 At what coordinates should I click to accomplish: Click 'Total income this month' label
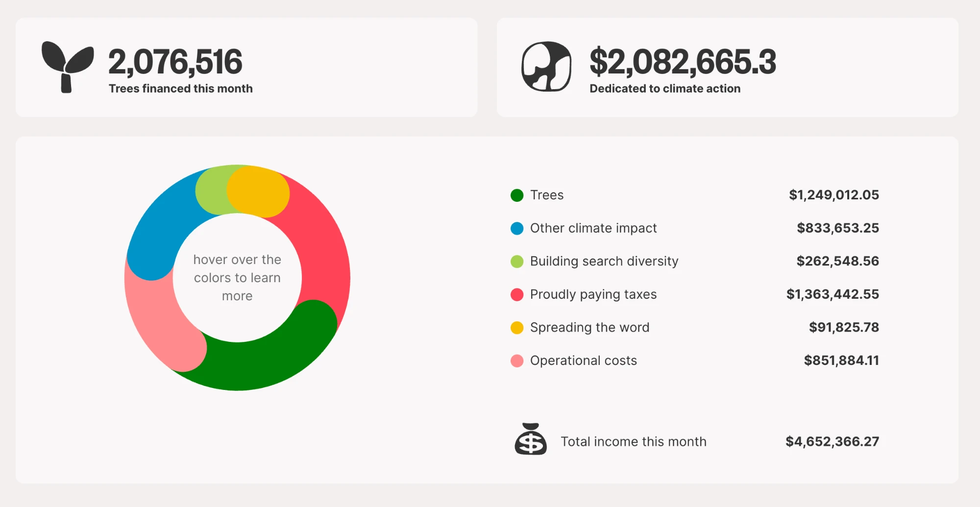coord(634,442)
